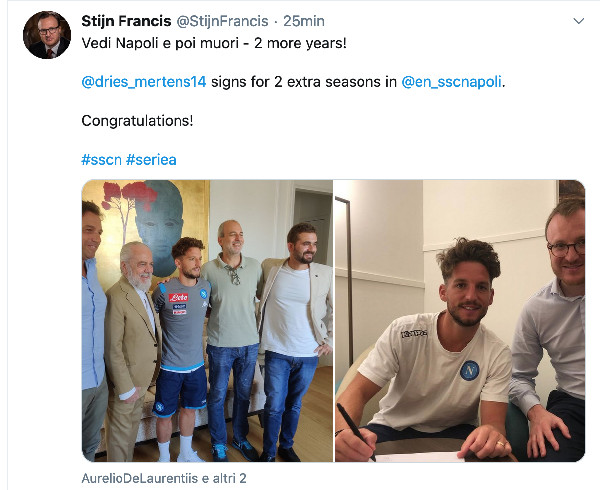Image resolution: width=600 pixels, height=490 pixels.
Task: Open the Stijn Francis display name
Action: pyautogui.click(x=126, y=21)
